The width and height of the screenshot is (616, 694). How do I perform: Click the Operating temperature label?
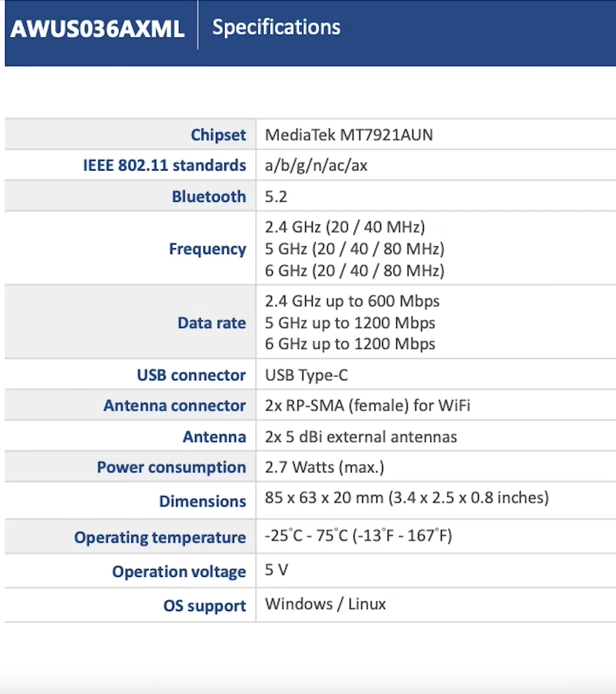[160, 538]
